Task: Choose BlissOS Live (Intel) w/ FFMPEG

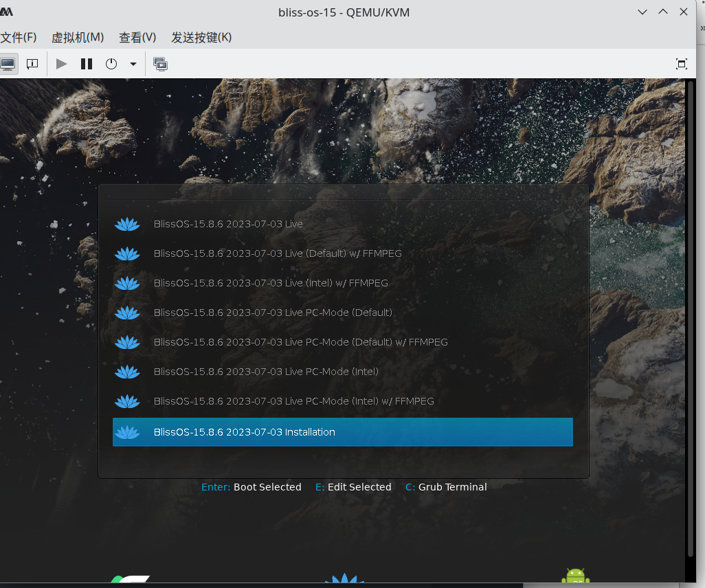Action: pyautogui.click(x=271, y=283)
